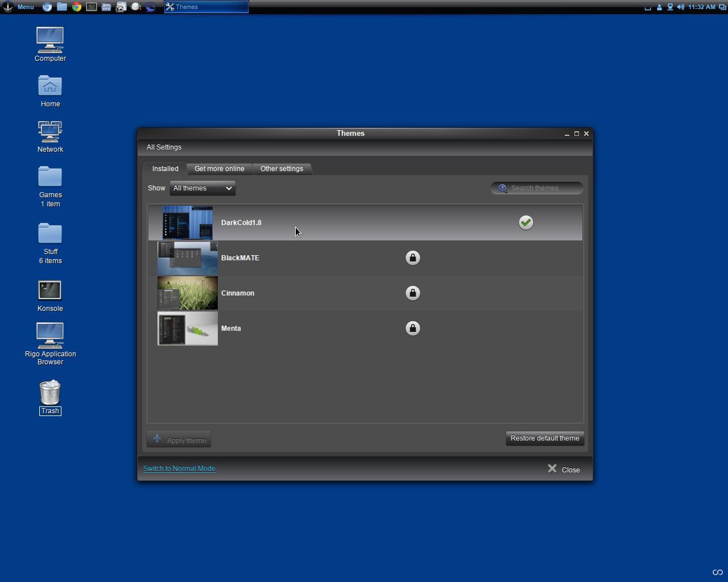
Task: Close the Themes dialog with the Close button
Action: (x=564, y=469)
